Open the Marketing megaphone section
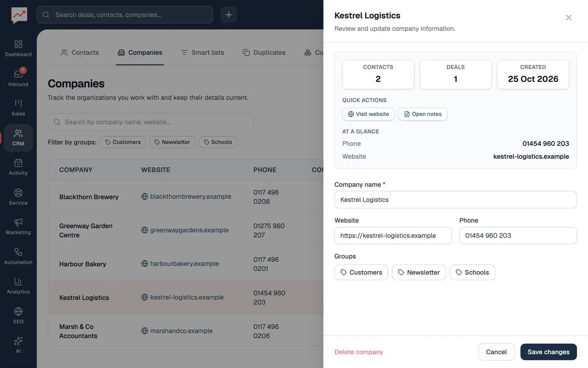The width and height of the screenshot is (588, 368). click(x=18, y=226)
